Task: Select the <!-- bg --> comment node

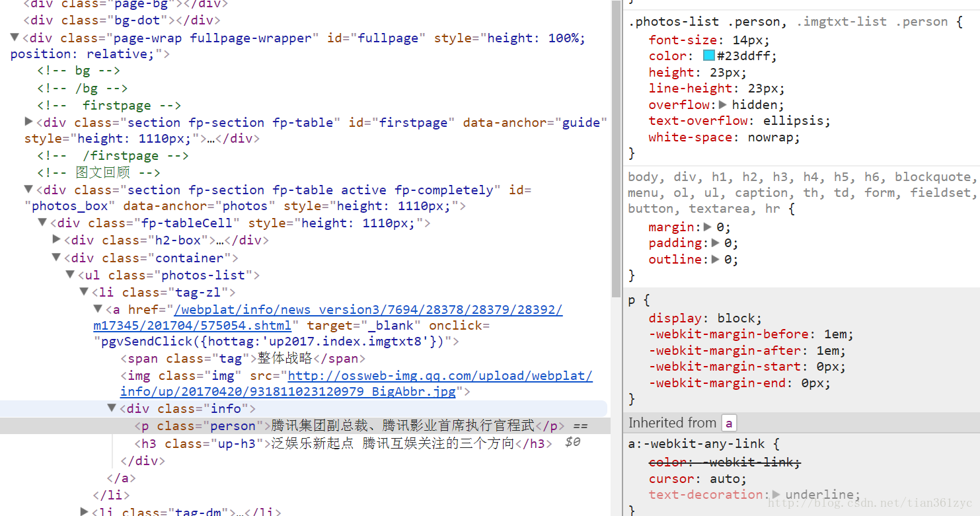Action: [79, 71]
